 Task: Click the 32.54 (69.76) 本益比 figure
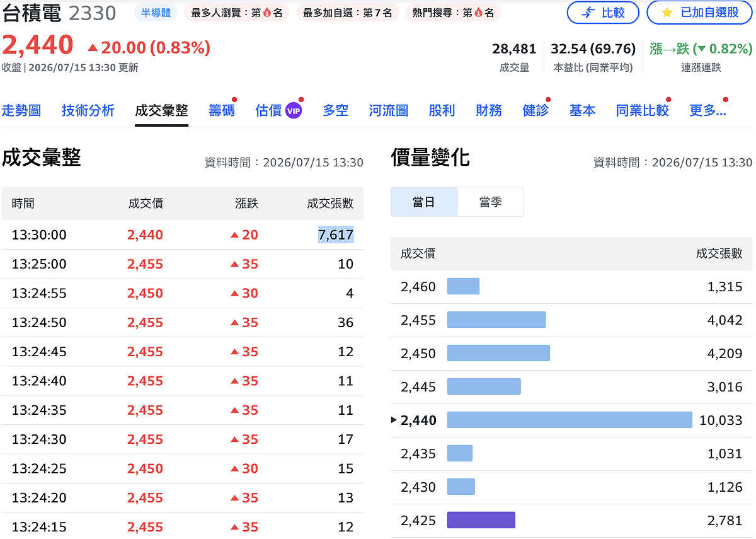tap(593, 49)
